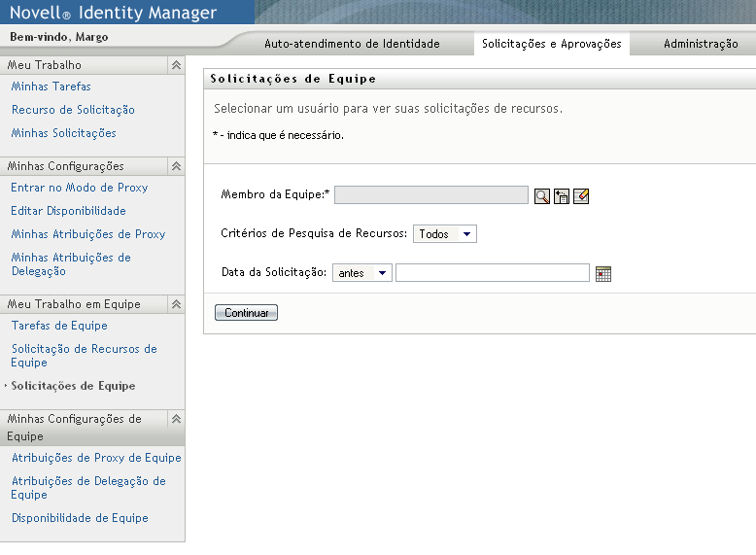756x555 pixels.
Task: Click Entrar no Modo de Proxy
Action: click(79, 188)
